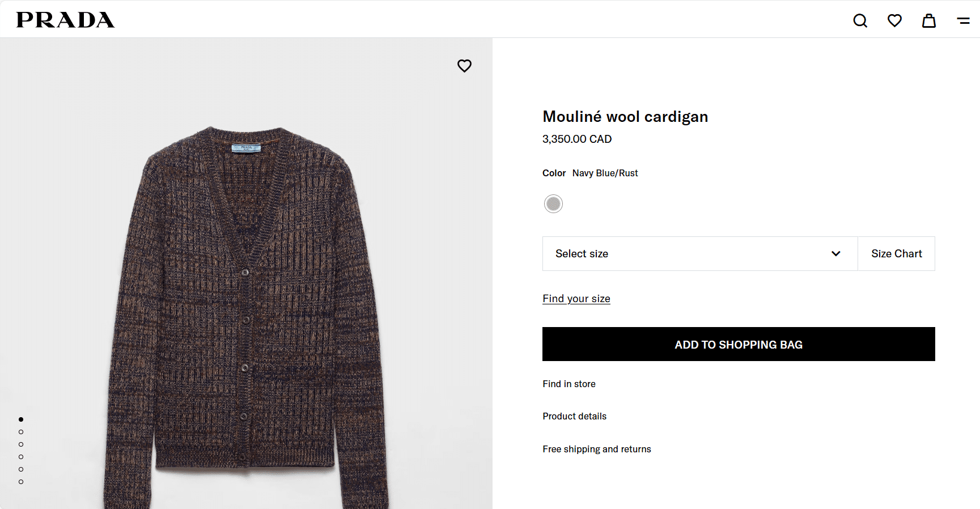Open the search icon in header

(x=860, y=21)
